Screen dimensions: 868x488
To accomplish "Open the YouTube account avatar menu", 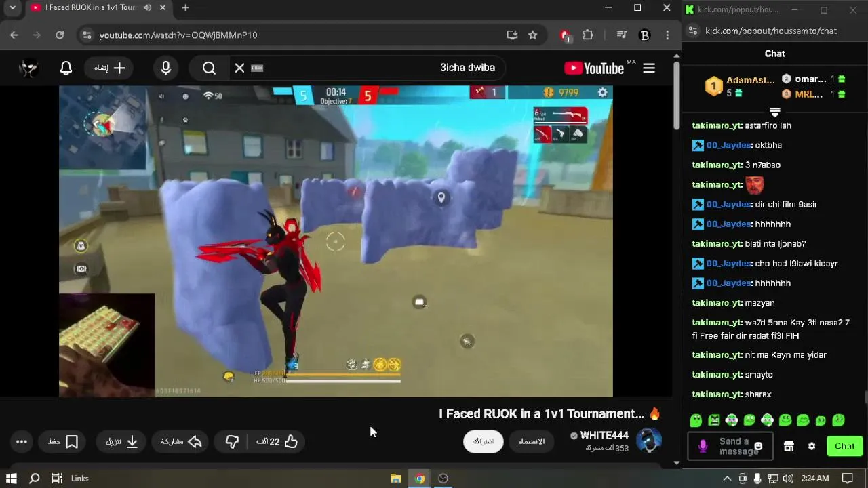I will click(x=28, y=68).
